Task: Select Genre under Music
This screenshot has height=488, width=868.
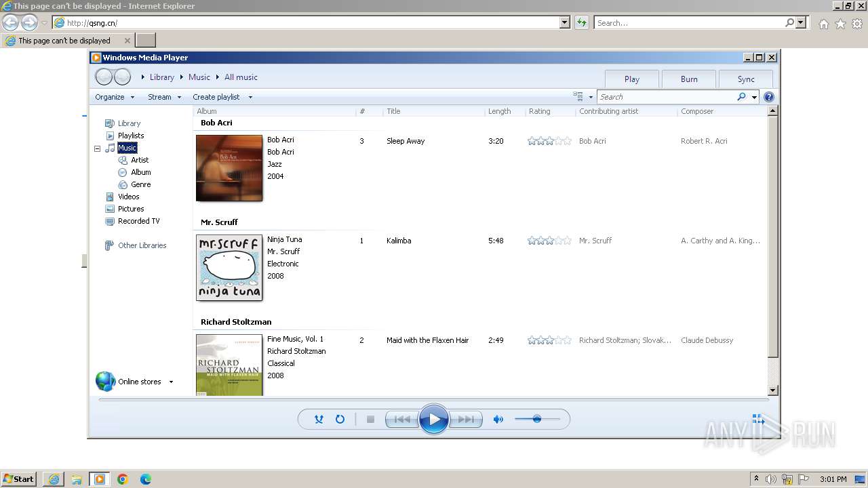Action: coord(140,184)
